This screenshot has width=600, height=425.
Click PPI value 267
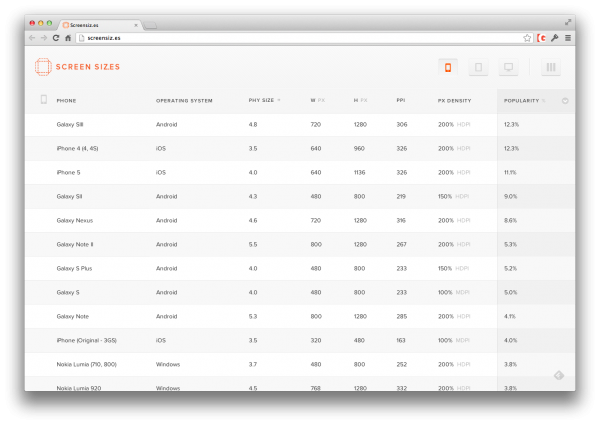(x=401, y=244)
